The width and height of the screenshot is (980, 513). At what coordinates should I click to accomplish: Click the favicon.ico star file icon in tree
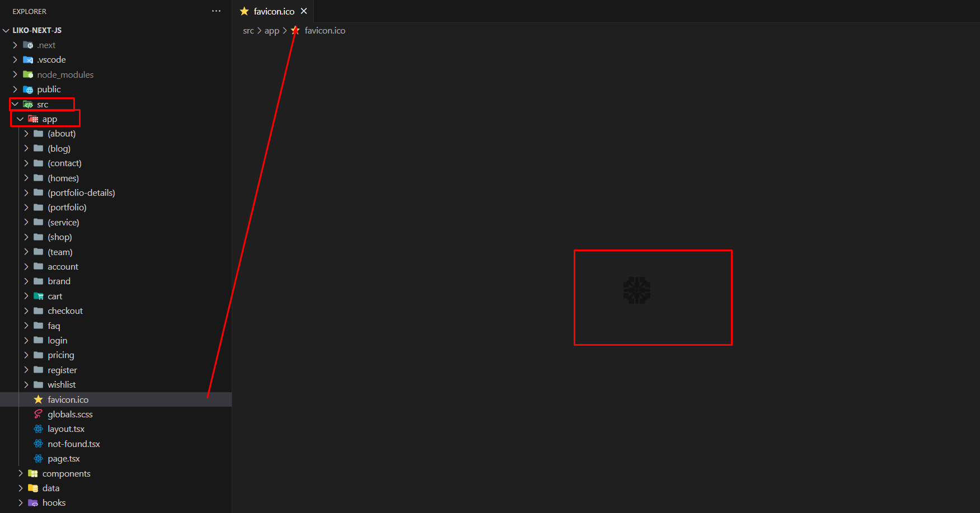[x=38, y=399]
